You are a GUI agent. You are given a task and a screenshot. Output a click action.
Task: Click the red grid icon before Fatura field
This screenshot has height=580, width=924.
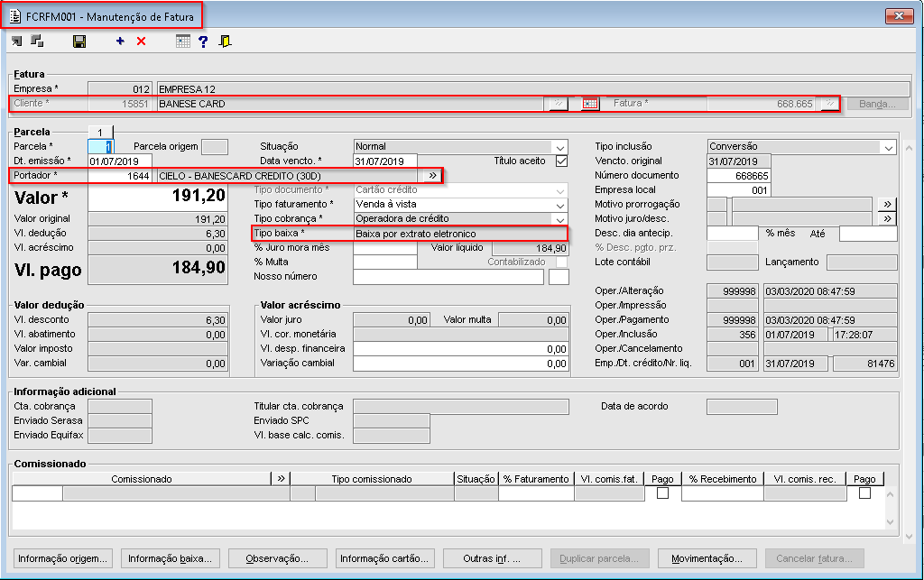click(590, 104)
